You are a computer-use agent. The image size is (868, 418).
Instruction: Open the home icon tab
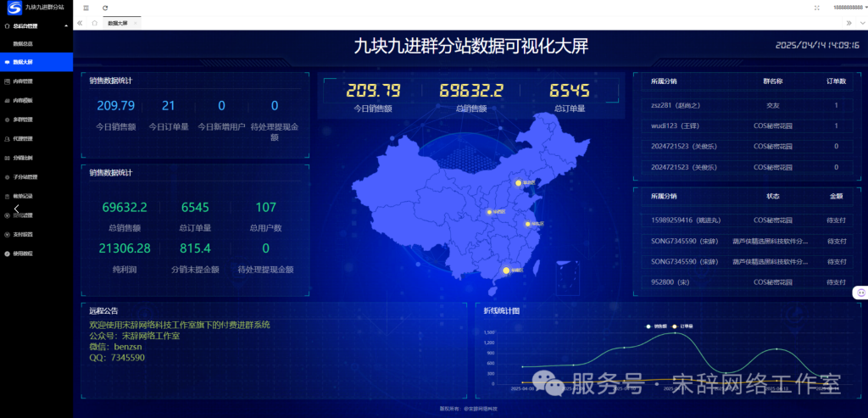(95, 23)
